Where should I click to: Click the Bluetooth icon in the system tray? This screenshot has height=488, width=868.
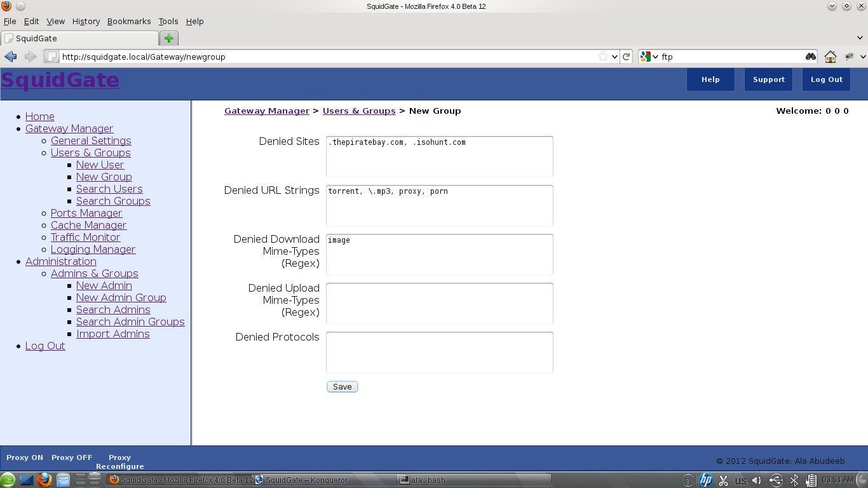coord(794,480)
